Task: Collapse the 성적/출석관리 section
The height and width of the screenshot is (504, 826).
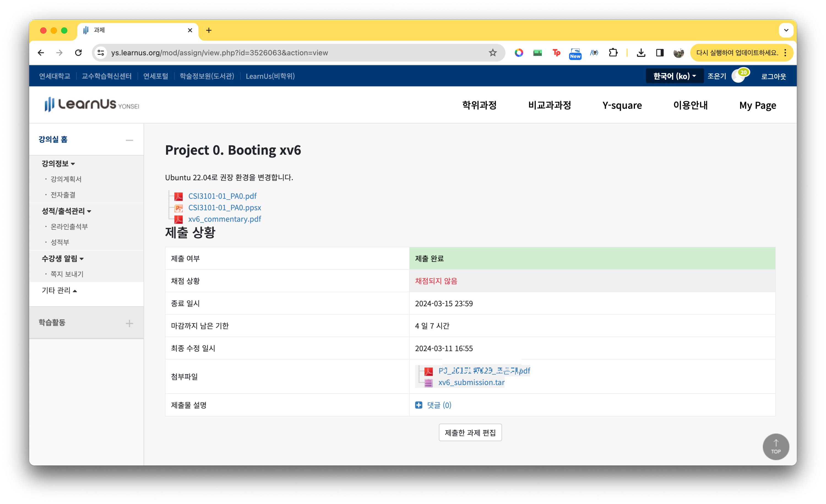Action: pyautogui.click(x=66, y=211)
